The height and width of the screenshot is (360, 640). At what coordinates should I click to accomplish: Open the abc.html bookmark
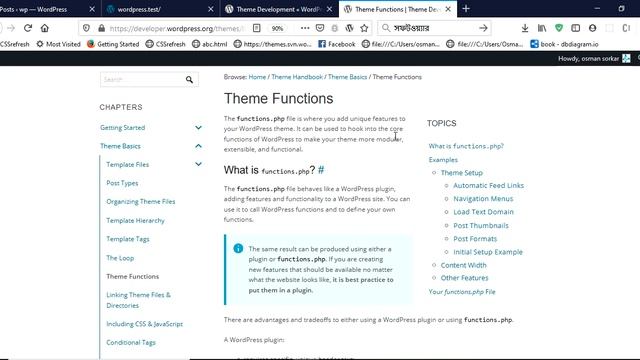[209, 44]
